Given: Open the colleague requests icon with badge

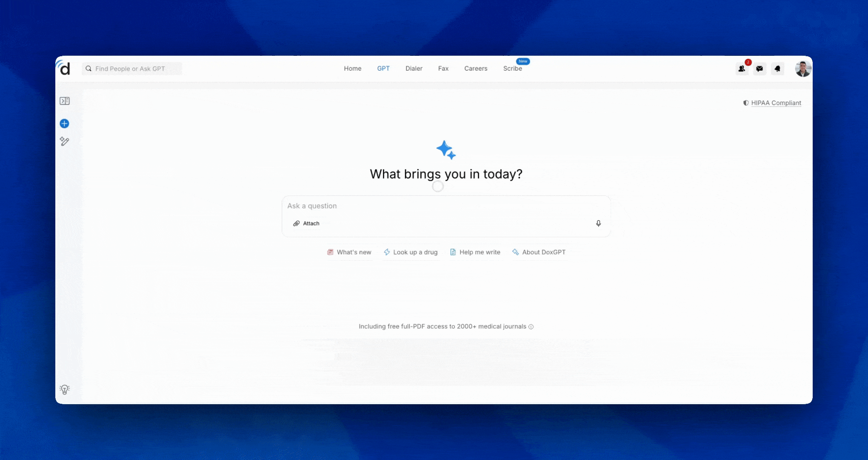Looking at the screenshot, I should click(x=742, y=69).
